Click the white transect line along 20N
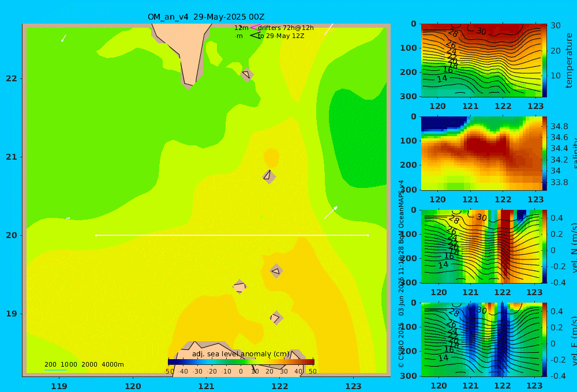This screenshot has width=577, height=392. click(x=232, y=235)
